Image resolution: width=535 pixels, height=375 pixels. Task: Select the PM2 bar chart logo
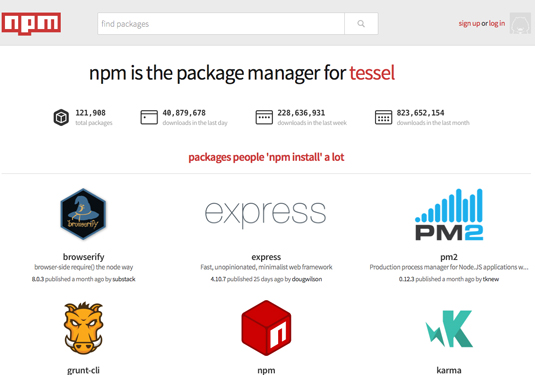coord(449,214)
